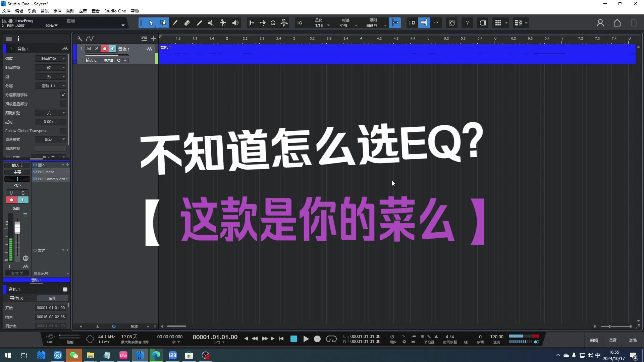Open the 走带 menu
The width and height of the screenshot is (644, 362).
83,11
